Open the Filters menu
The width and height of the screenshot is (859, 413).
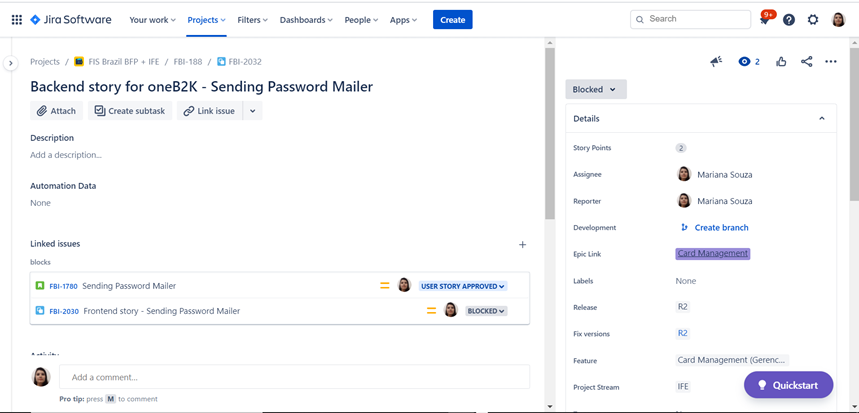coord(253,20)
